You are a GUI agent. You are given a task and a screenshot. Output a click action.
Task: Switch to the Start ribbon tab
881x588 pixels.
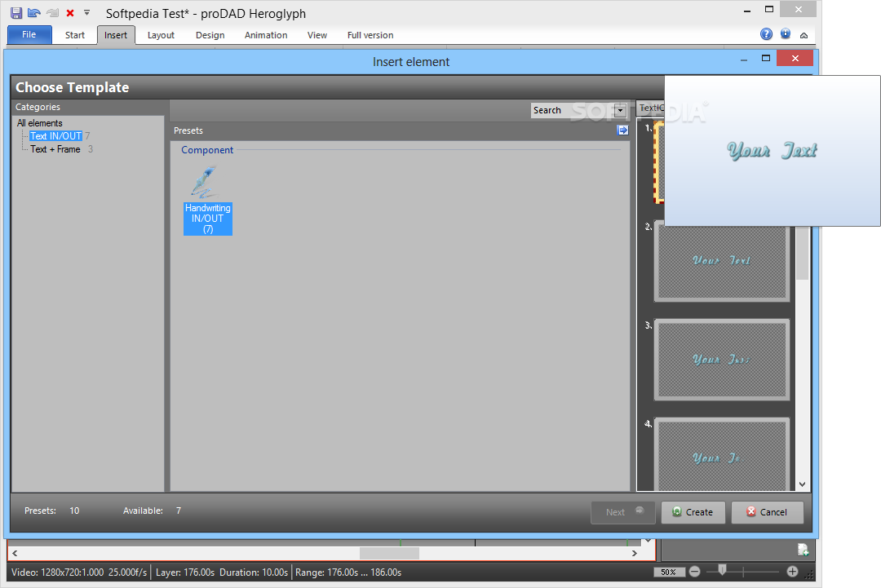[75, 35]
